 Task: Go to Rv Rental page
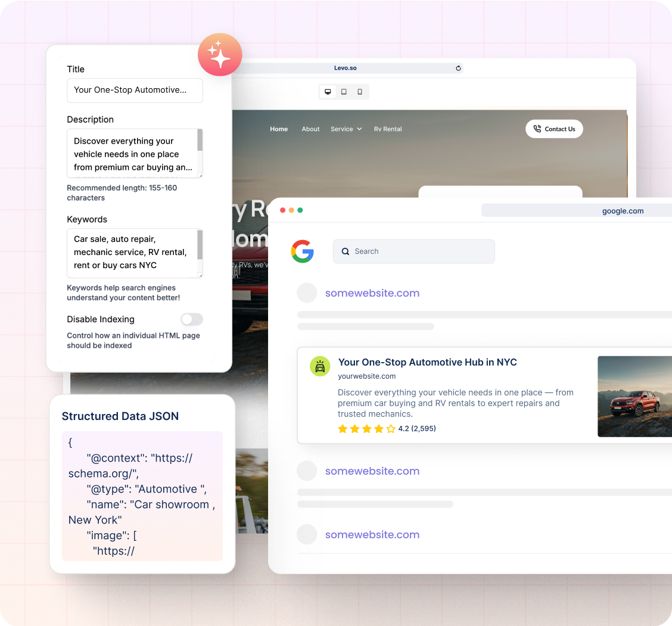coord(388,129)
